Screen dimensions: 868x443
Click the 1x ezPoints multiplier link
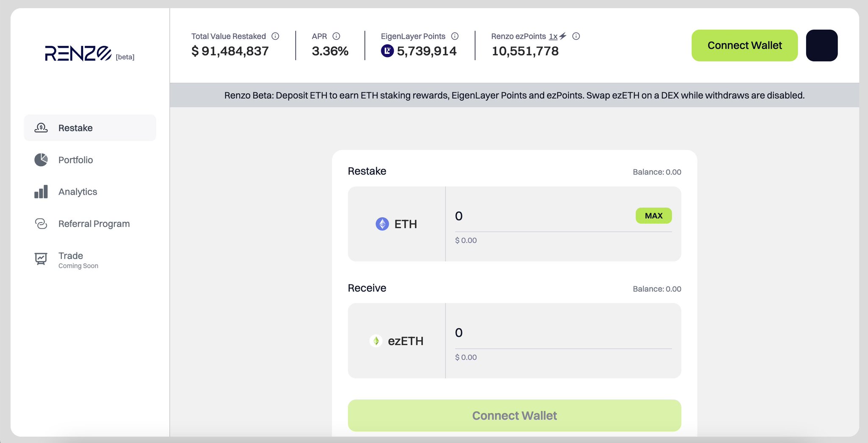[x=553, y=36]
